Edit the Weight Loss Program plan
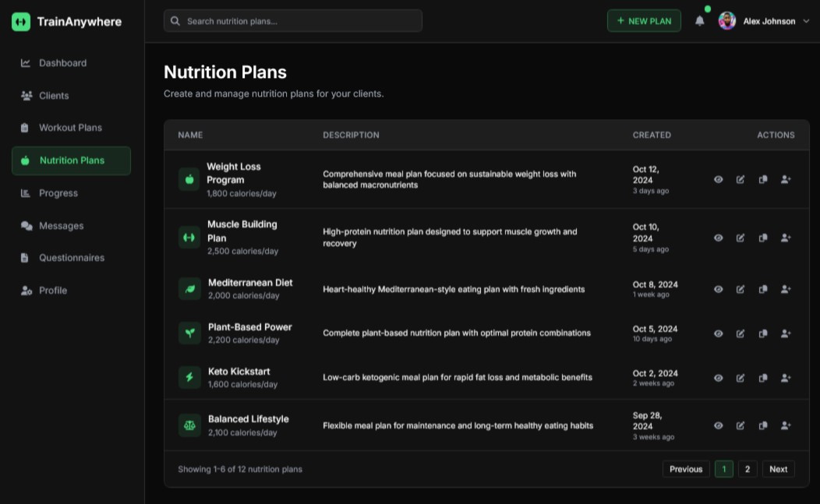Screen dimensions: 820x504 740,179
